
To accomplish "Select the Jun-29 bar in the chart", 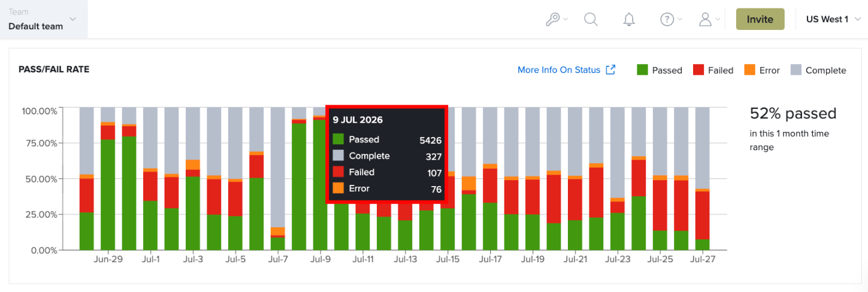I will pos(108,179).
